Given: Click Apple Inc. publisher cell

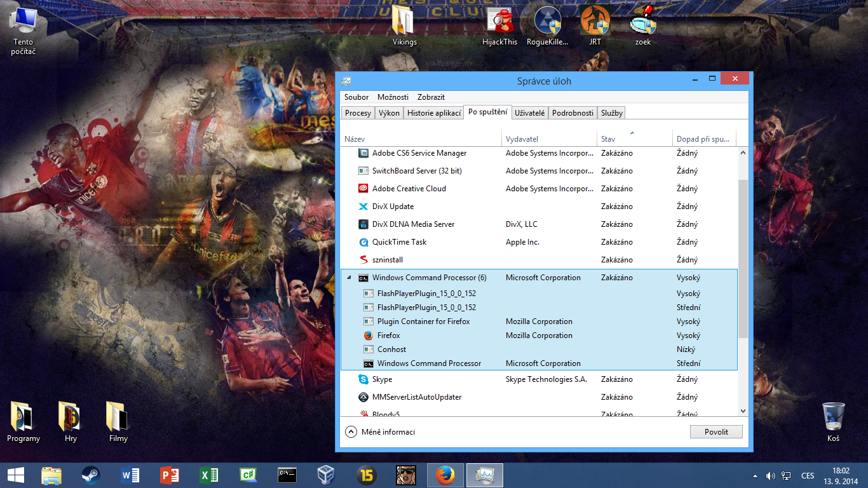Looking at the screenshot, I should click(x=522, y=242).
